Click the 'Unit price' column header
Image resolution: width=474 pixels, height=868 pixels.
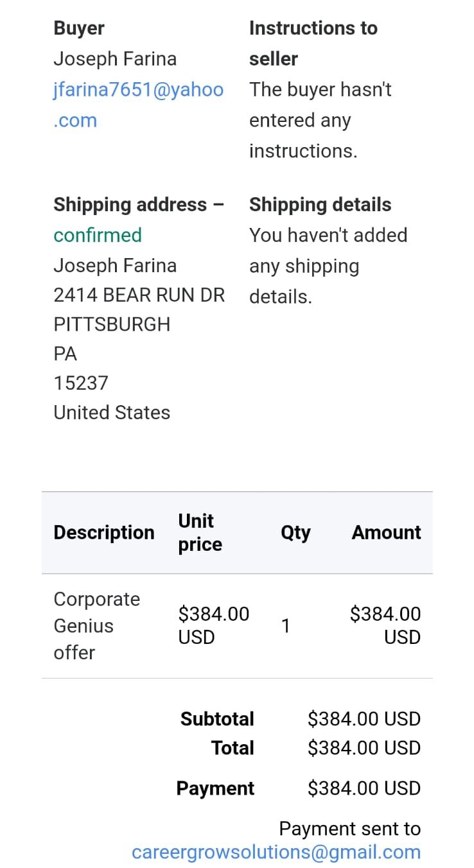[200, 532]
